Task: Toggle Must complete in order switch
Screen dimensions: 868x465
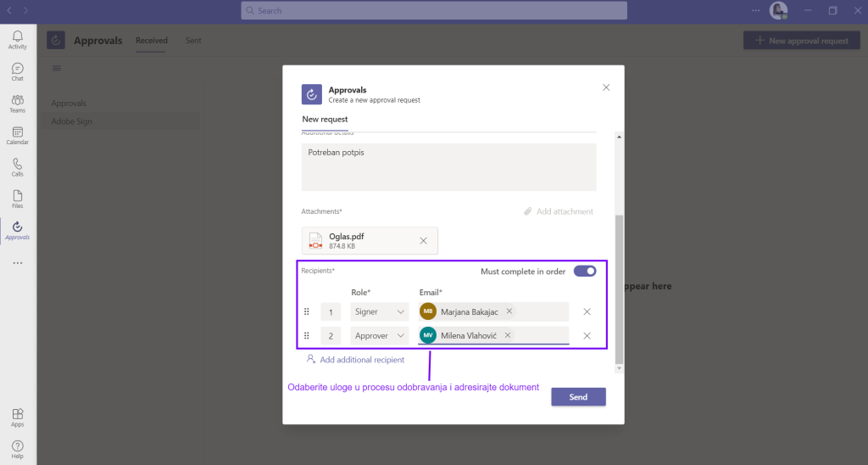Action: click(585, 272)
